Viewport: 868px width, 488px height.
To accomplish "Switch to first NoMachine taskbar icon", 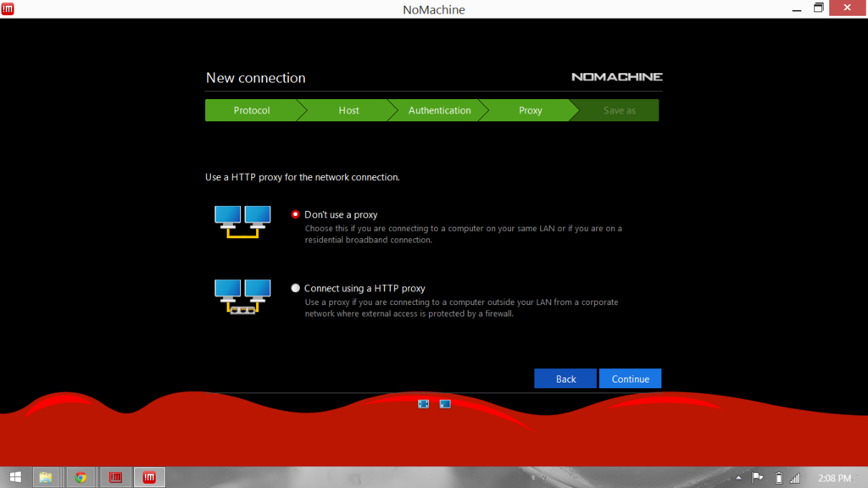I will (x=115, y=477).
